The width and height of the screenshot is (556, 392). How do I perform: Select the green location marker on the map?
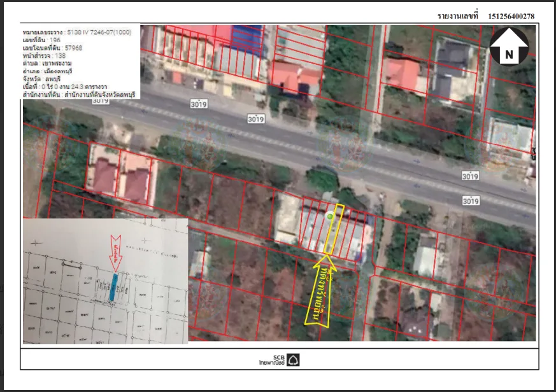pyautogui.click(x=330, y=216)
